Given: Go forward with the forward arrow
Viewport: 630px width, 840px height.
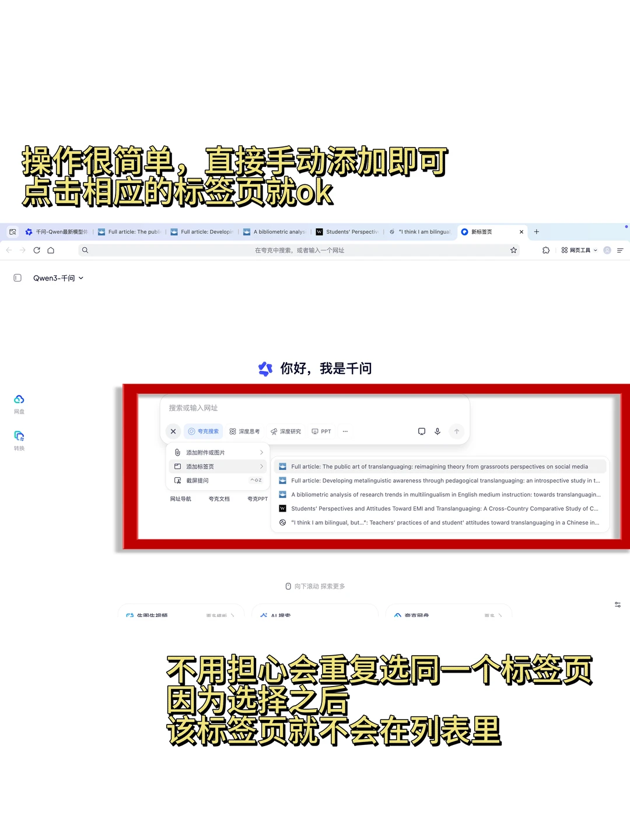Looking at the screenshot, I should pos(23,250).
